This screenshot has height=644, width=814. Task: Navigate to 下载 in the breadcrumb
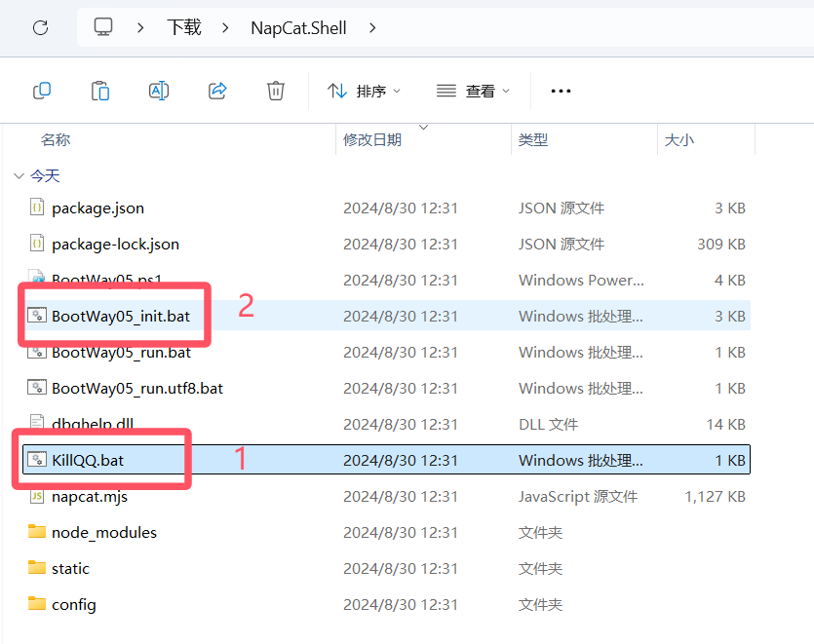pyautogui.click(x=183, y=27)
